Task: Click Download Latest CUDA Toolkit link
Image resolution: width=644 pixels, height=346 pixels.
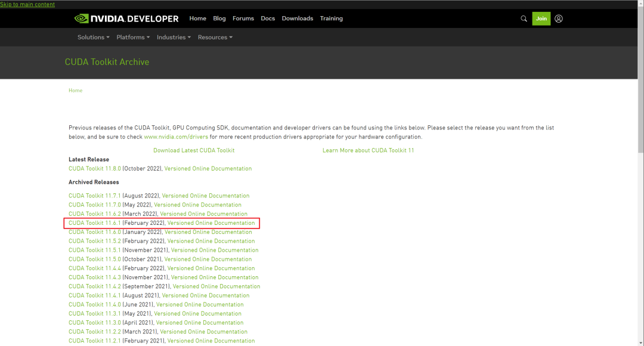Action: [194, 150]
